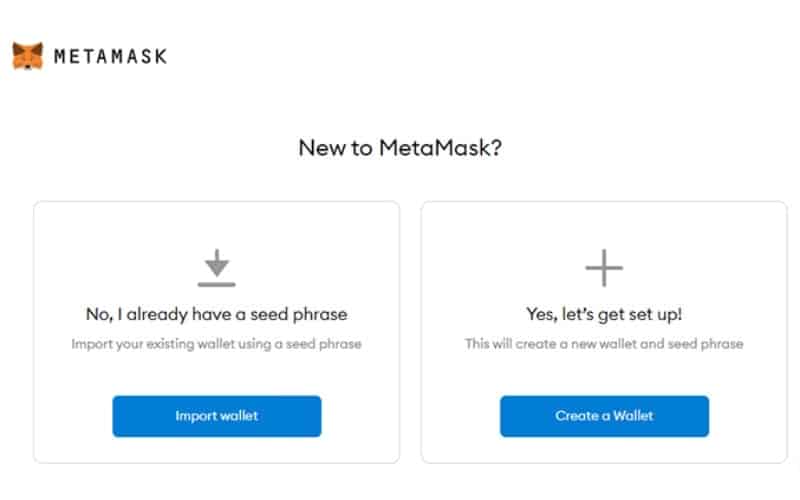Image resolution: width=800 pixels, height=500 pixels.
Task: Click the Create a Wallet button
Action: click(604, 416)
